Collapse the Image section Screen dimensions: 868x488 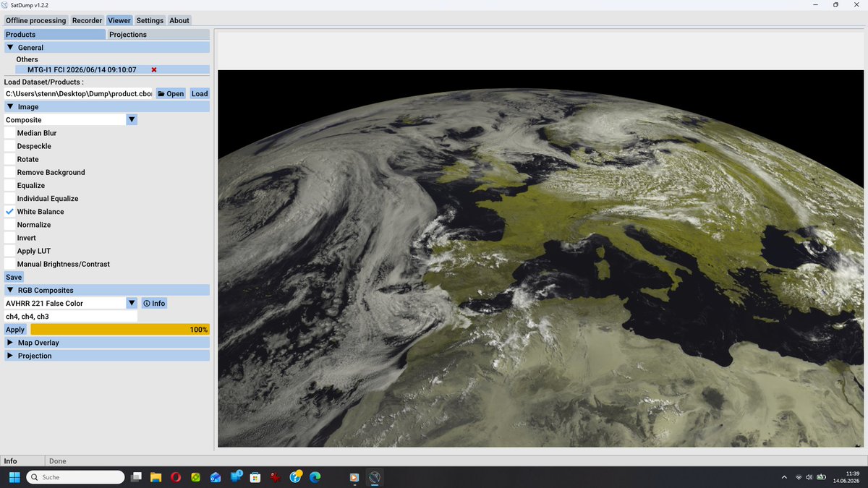coord(107,107)
